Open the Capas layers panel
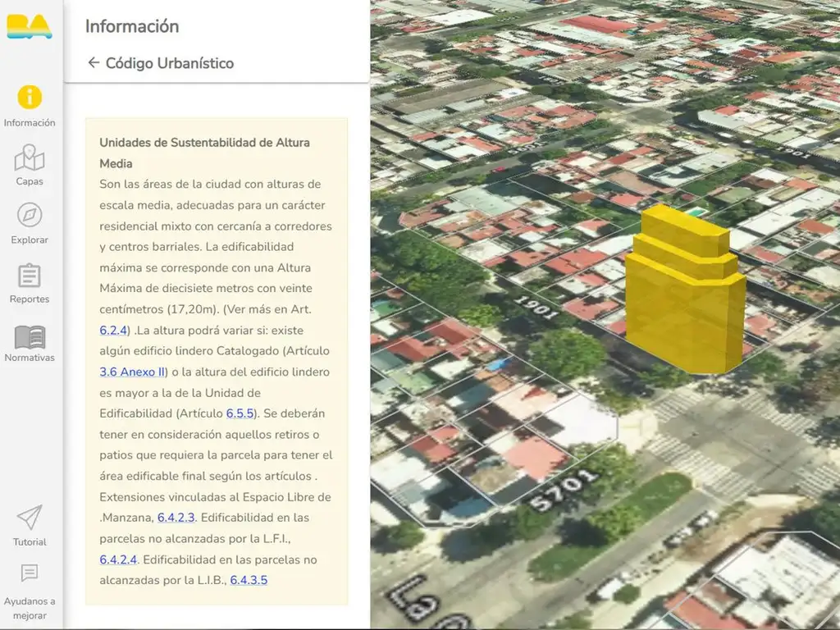The width and height of the screenshot is (840, 630). (30, 166)
